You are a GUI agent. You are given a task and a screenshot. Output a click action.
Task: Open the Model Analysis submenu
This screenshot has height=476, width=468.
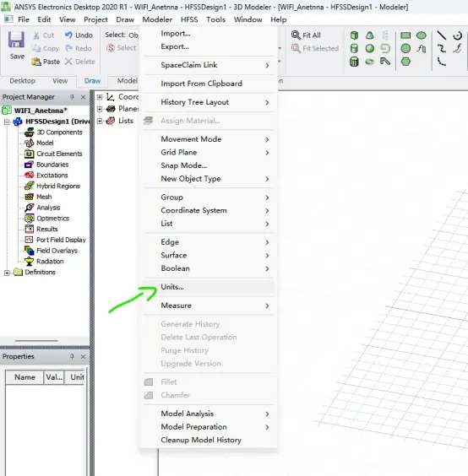coord(209,414)
